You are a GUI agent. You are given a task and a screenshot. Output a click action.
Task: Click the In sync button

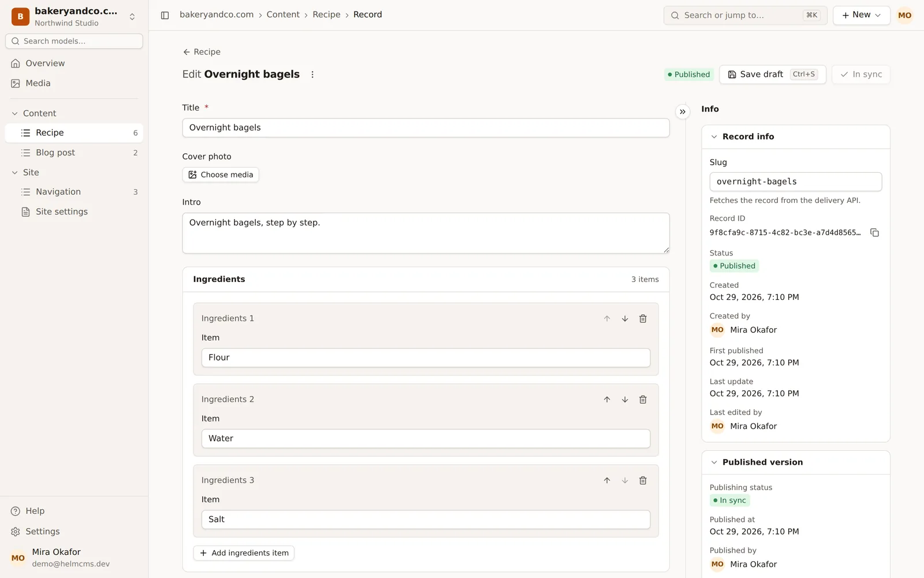[860, 75]
